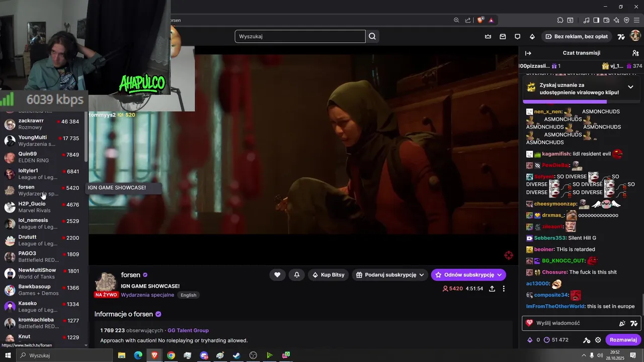Expand viral clip recognition banner chevron

coord(630,87)
